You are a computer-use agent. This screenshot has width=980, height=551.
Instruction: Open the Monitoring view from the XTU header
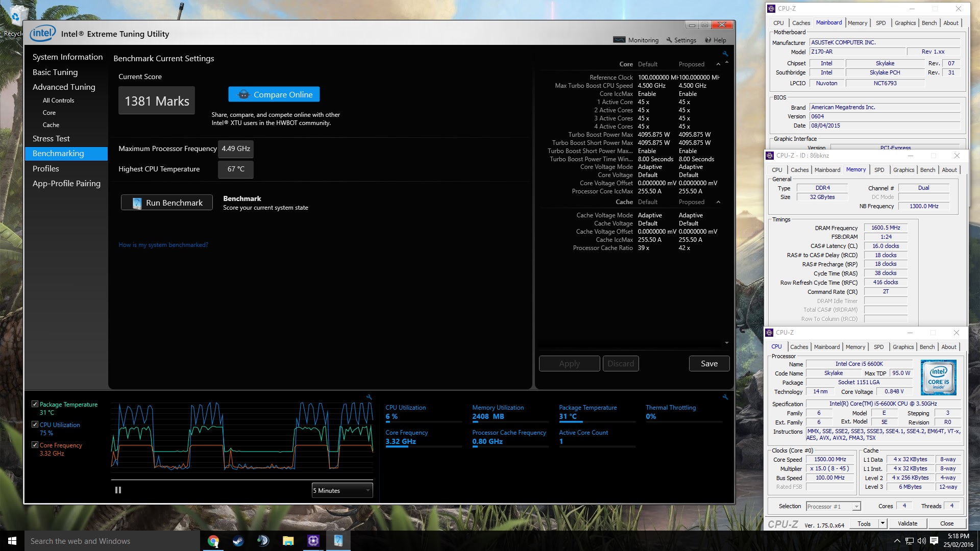click(636, 40)
